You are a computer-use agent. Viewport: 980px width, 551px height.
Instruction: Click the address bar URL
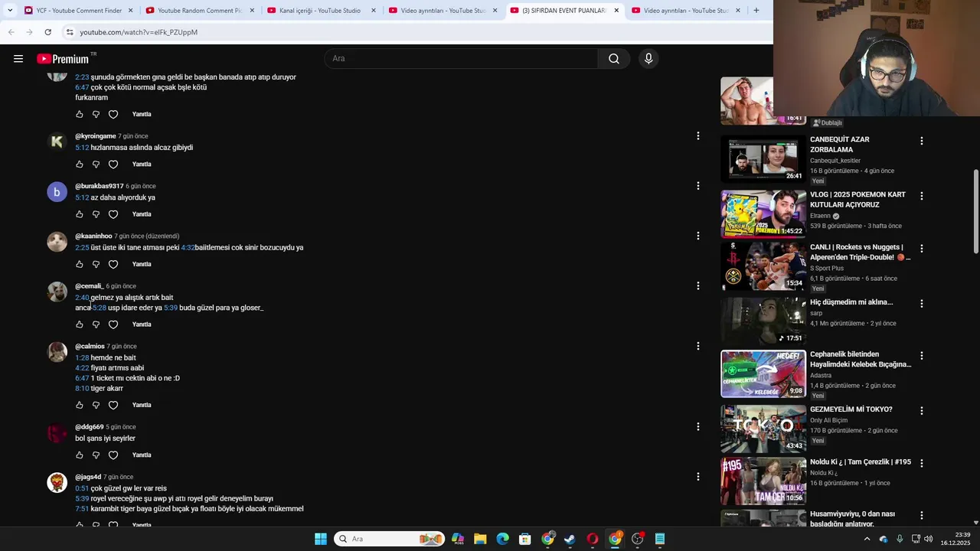click(139, 32)
